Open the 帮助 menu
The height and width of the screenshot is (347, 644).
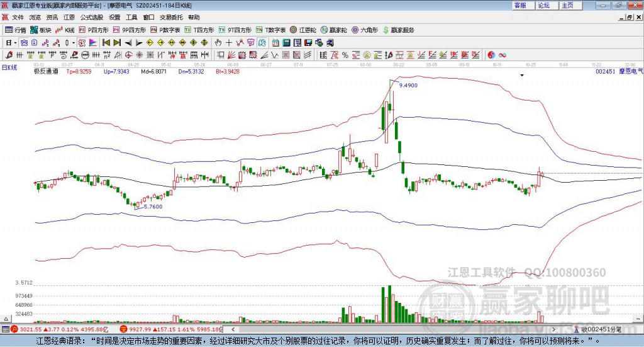point(194,17)
